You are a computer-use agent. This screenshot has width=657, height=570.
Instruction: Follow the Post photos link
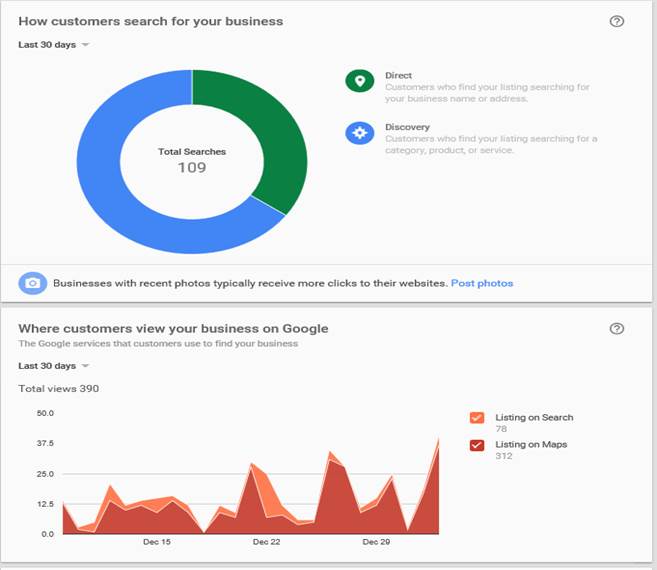point(482,283)
